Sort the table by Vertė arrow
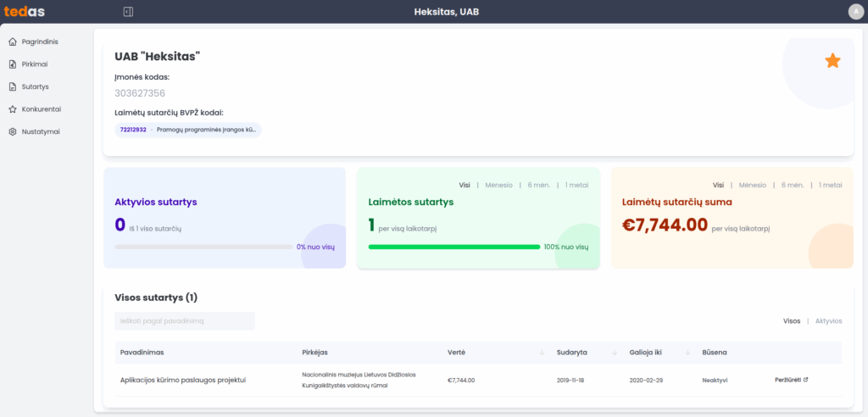The width and height of the screenshot is (868, 417). [542, 353]
